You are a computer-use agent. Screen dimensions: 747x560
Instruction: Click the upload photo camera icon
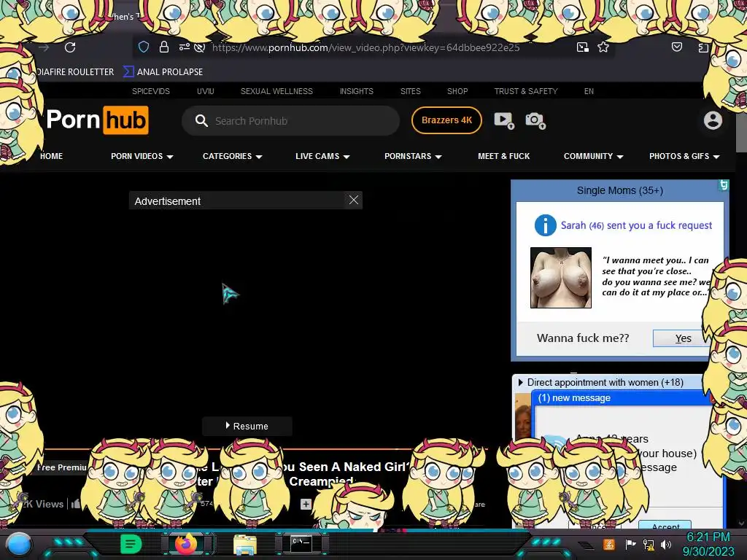pos(535,120)
